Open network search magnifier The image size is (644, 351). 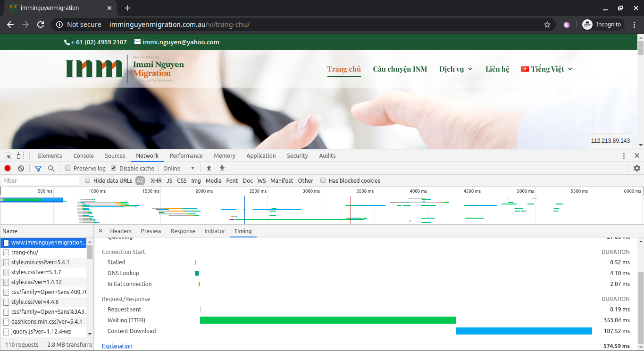tap(51, 168)
